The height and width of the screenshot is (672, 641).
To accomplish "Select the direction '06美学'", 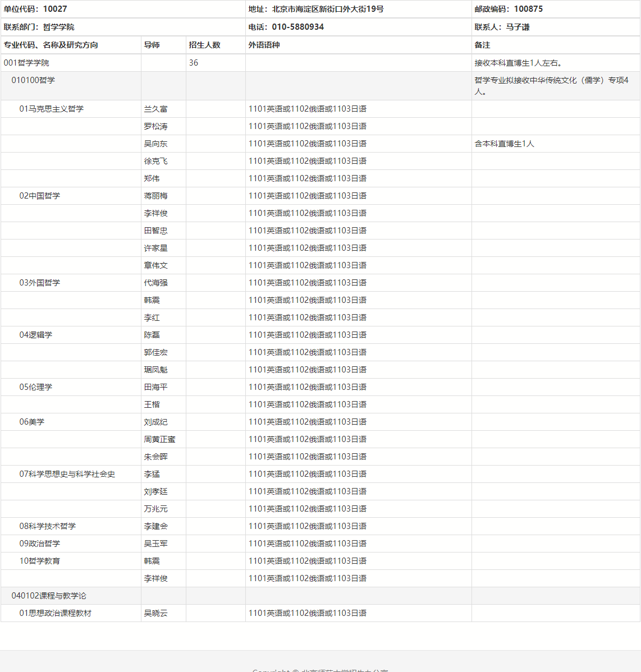I will 32,422.
